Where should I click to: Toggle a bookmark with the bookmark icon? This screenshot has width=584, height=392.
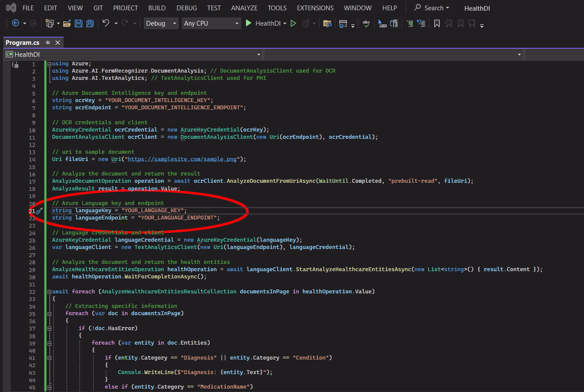437,23
